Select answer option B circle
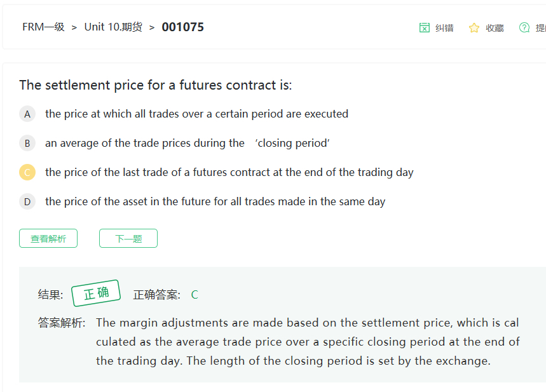Image resolution: width=546 pixels, height=392 pixels. tap(27, 144)
